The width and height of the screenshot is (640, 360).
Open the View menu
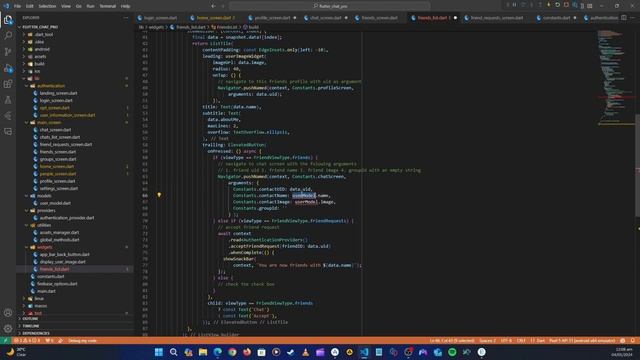tap(66, 6)
